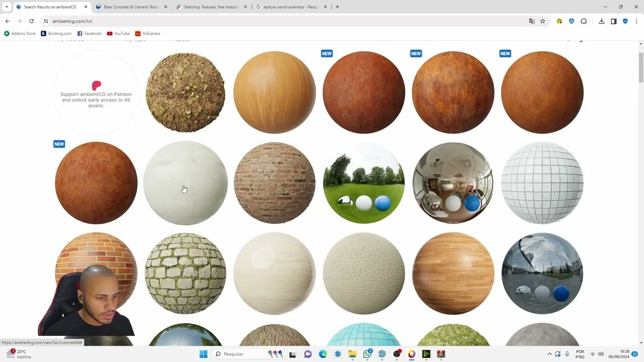This screenshot has height=362, width=644.
Task: Open the Booking.com bookmark
Action: coord(56,34)
